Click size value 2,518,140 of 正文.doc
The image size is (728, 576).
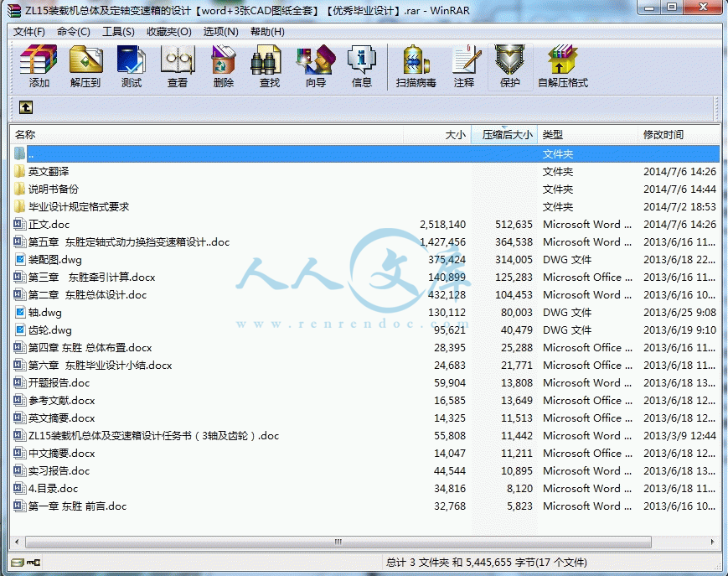coord(442,225)
